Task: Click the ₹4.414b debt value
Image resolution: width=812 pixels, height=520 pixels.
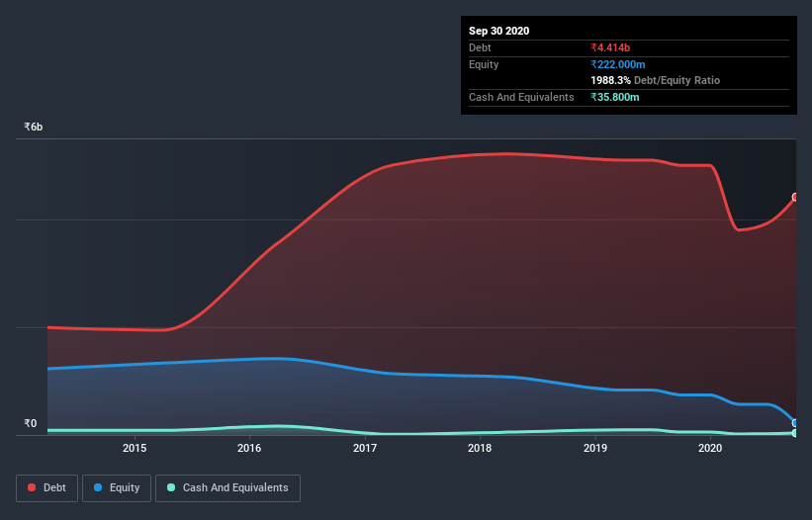Action: tap(610, 47)
